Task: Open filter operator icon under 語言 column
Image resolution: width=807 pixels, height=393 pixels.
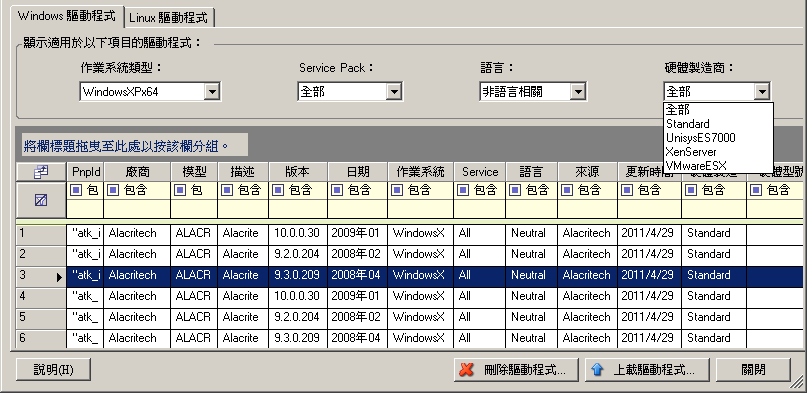Action: 515,191
